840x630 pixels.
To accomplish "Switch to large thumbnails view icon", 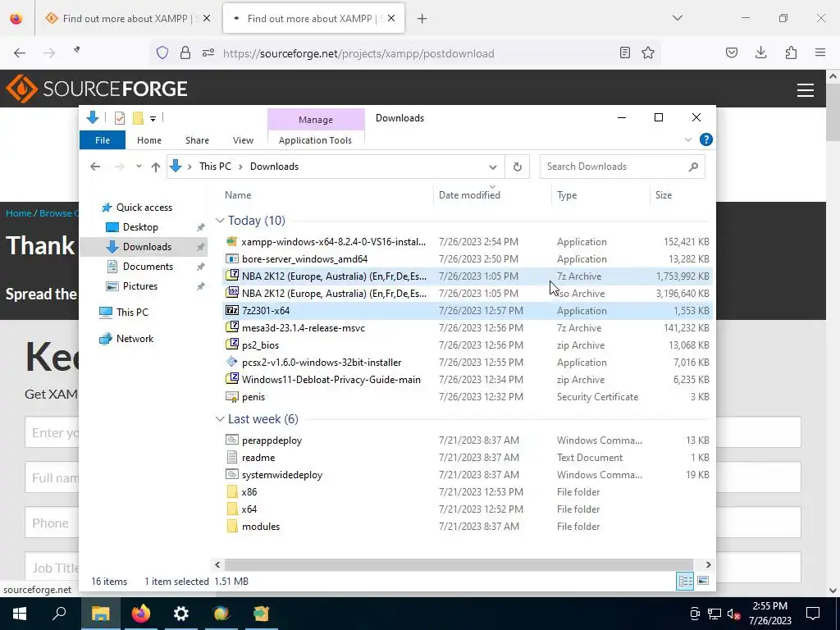I will (703, 581).
